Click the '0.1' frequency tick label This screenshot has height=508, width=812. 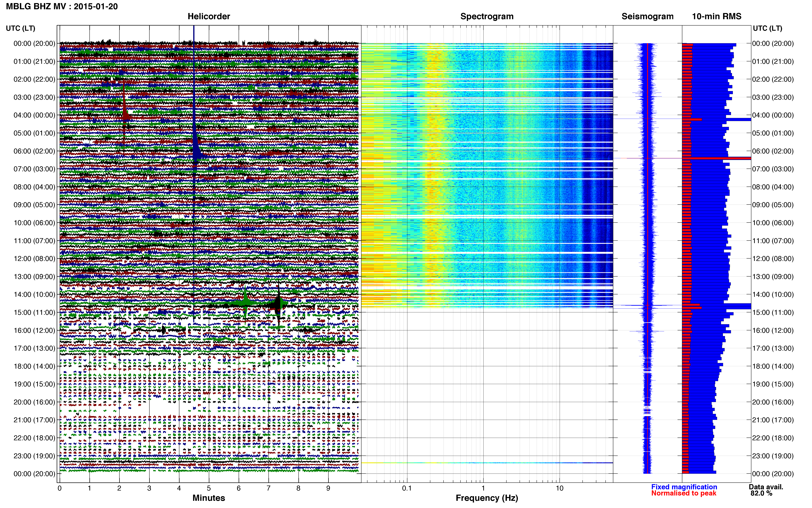point(407,488)
